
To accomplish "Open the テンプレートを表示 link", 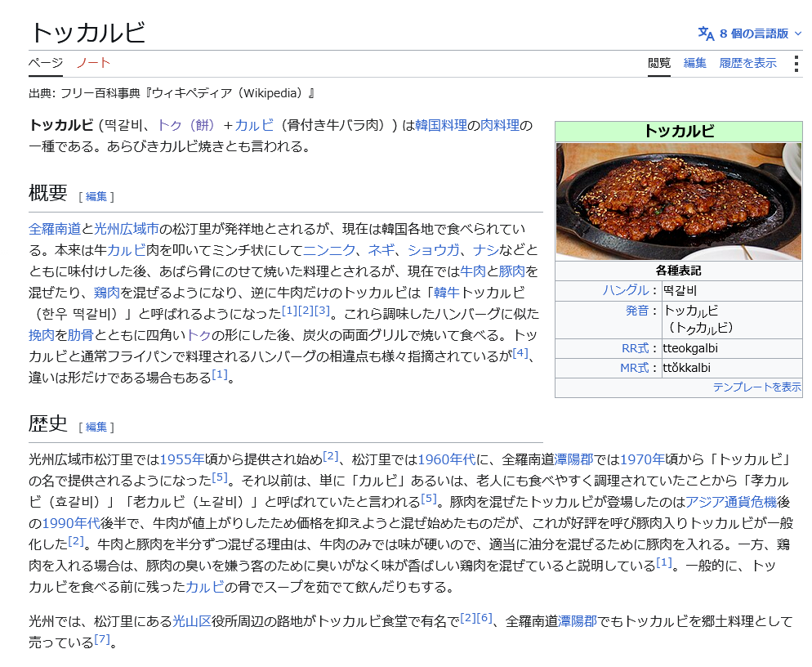I will 757,387.
